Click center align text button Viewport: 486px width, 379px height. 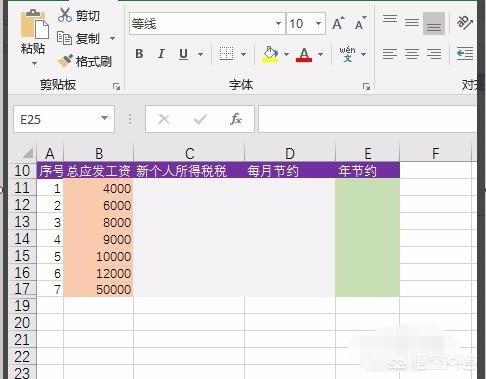412,54
